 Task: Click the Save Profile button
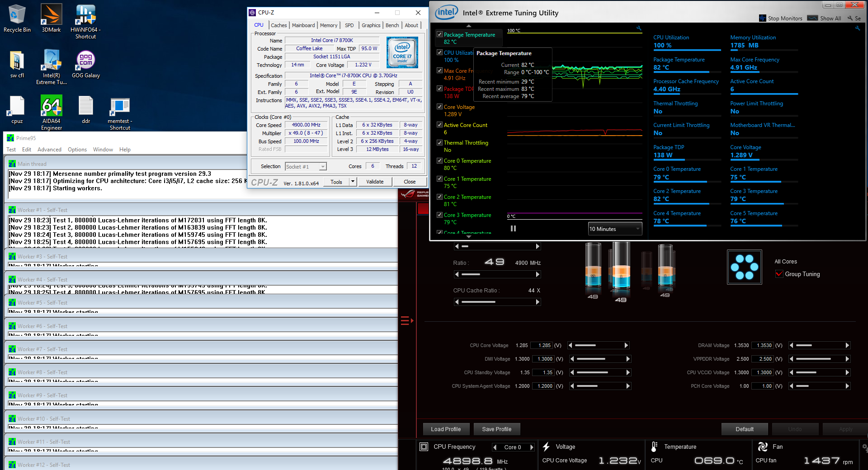[x=497, y=429]
